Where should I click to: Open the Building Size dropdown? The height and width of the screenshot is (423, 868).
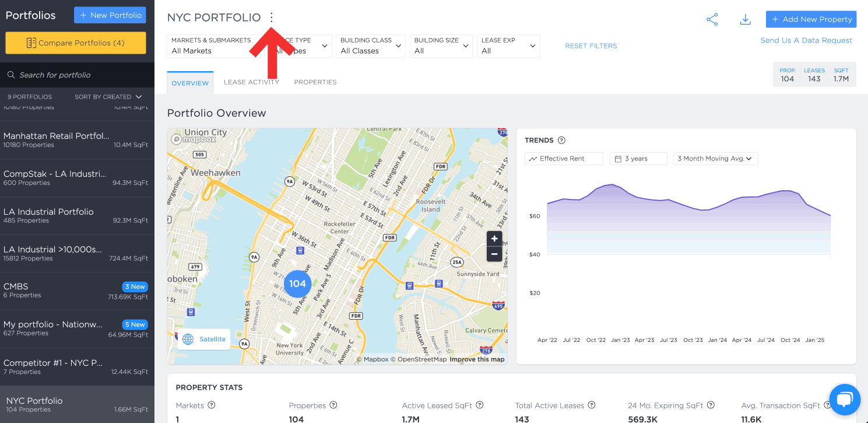point(441,46)
